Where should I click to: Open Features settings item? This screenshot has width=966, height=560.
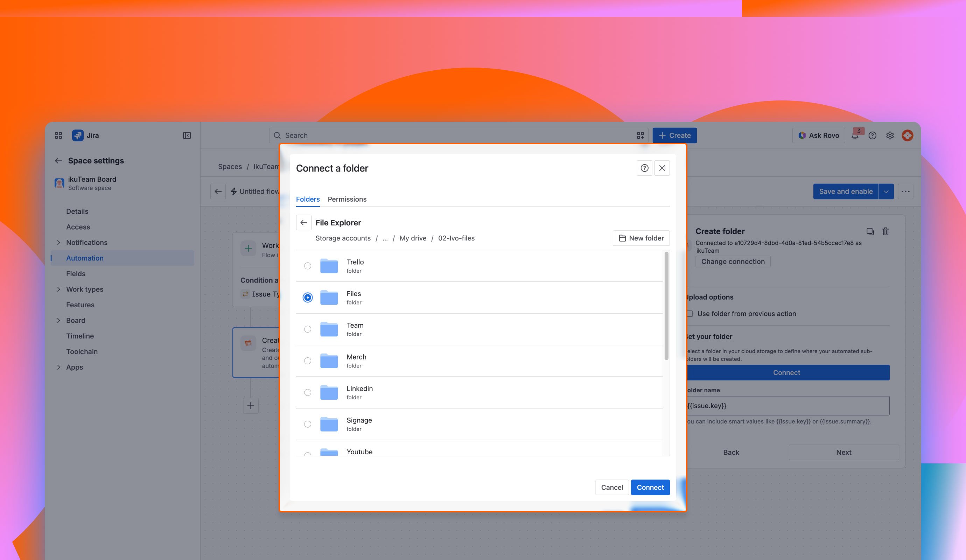pyautogui.click(x=80, y=305)
